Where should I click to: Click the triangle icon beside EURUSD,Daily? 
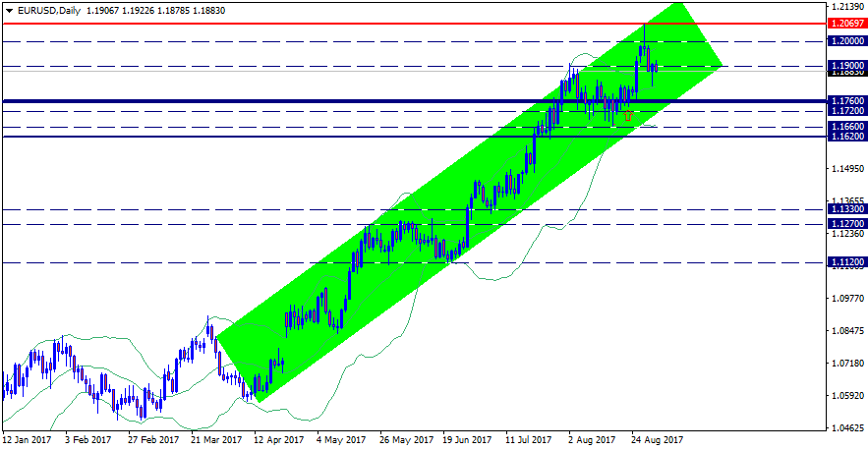click(8, 10)
